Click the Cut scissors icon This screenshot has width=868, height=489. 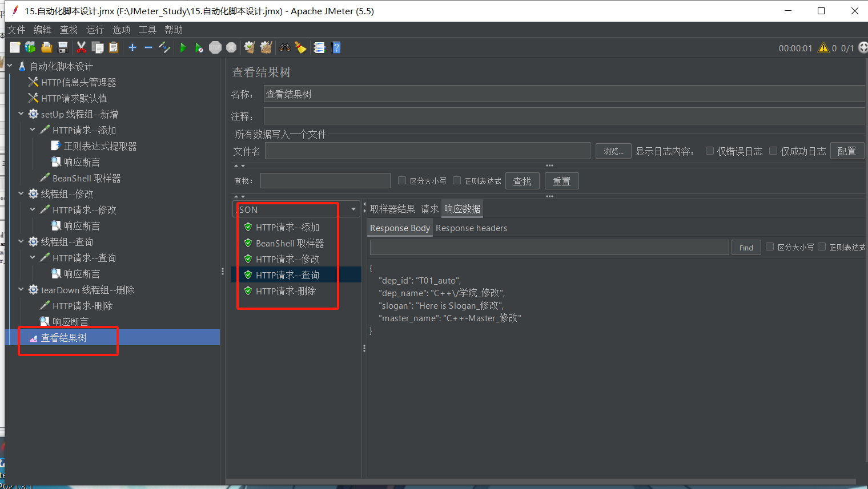[x=81, y=47]
